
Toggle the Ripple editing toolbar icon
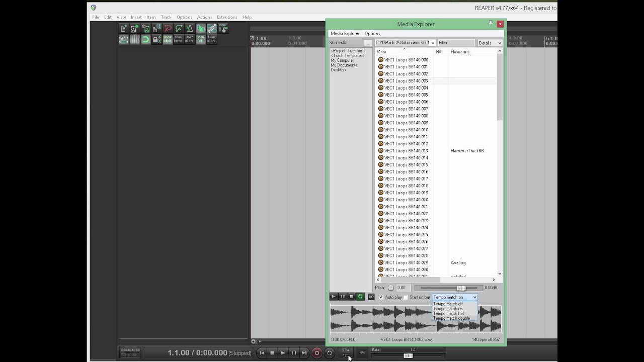223,29
